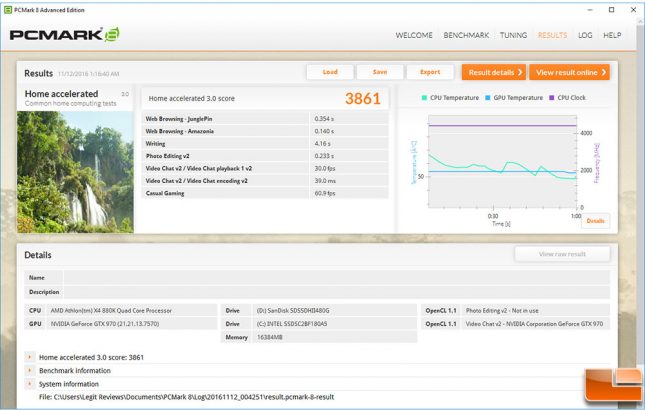Click the temperature and clock chart
Viewport: 645px width, 410px height.
pyautogui.click(x=502, y=162)
